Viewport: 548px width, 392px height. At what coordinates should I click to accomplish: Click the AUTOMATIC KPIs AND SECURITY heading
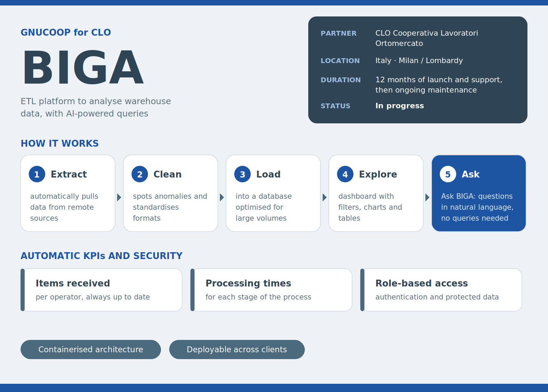[102, 256]
